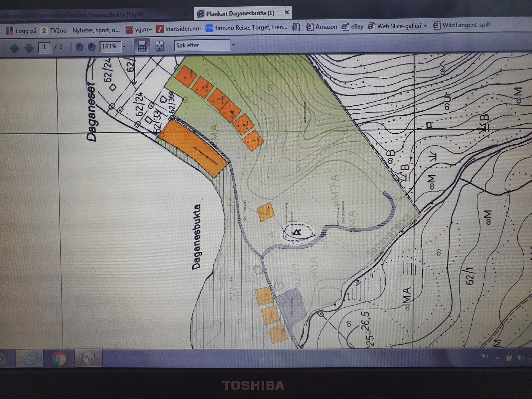Open the Amazon favorites bookmark
532x399 pixels.
(322, 27)
